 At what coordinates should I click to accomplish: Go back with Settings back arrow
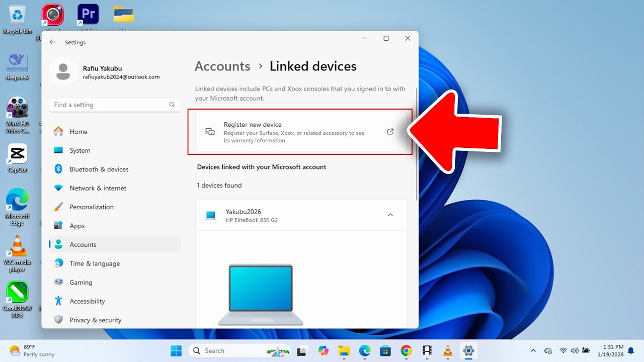point(53,42)
